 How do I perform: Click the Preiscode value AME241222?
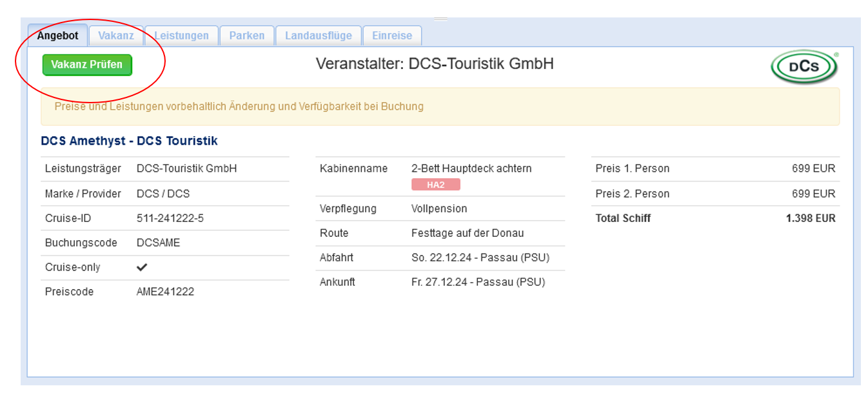tap(165, 292)
